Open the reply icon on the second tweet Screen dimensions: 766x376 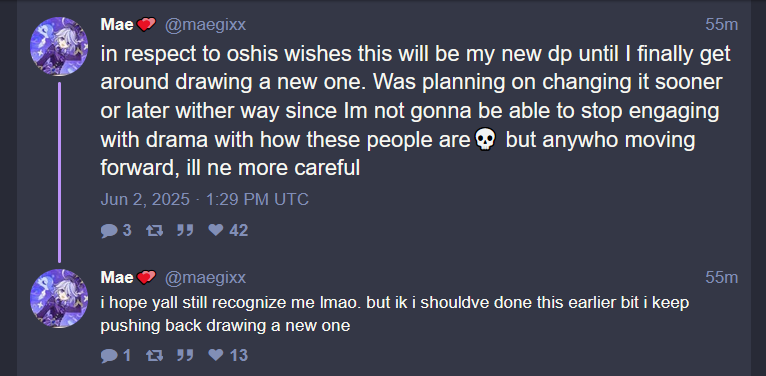pos(109,355)
